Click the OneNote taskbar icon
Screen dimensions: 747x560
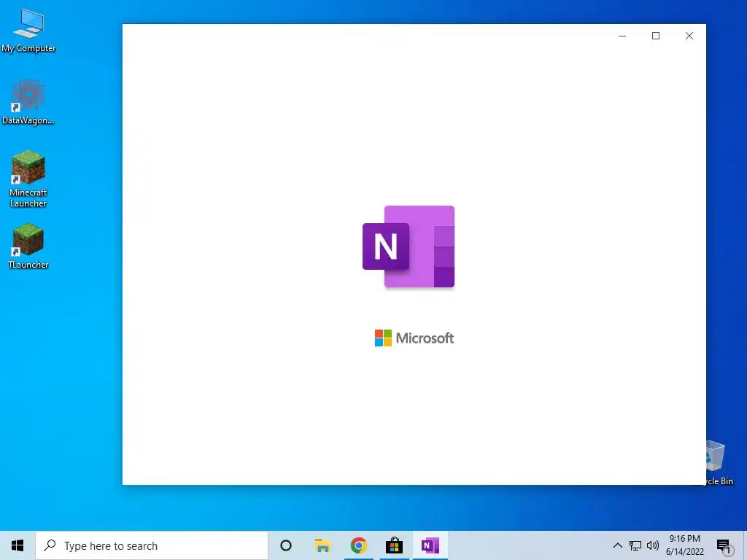430,545
